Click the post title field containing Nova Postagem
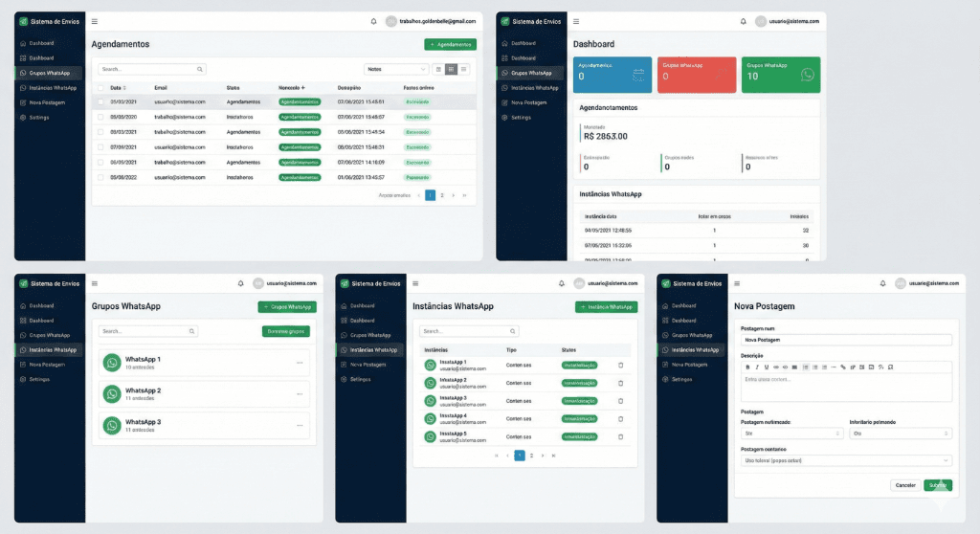 click(x=846, y=340)
